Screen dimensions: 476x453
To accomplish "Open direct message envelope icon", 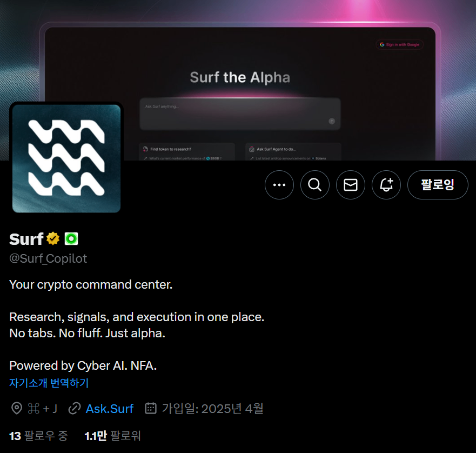I will 350,185.
